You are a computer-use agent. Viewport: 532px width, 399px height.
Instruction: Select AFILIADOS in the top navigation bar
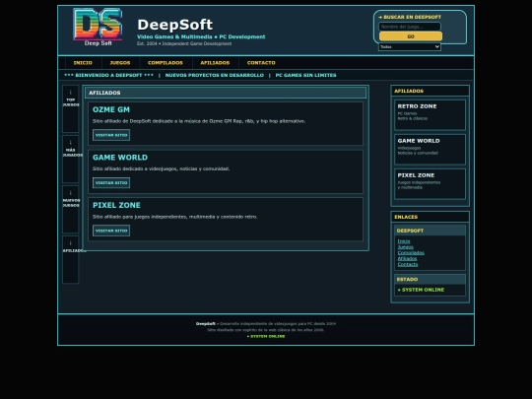(215, 63)
